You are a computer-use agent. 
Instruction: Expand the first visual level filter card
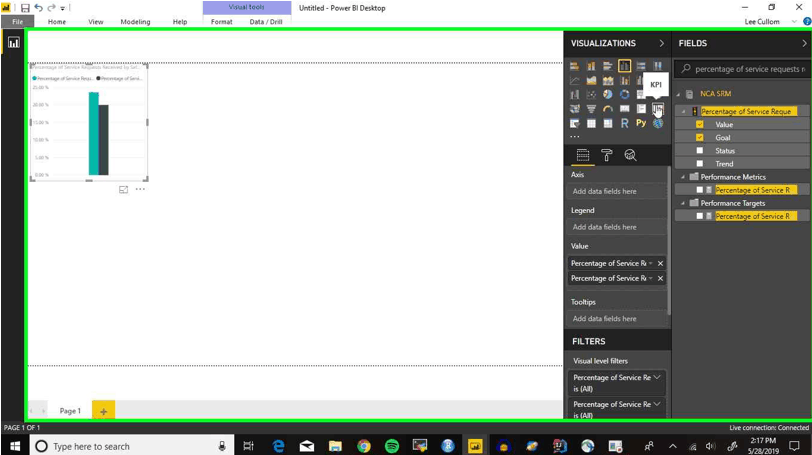pyautogui.click(x=657, y=377)
